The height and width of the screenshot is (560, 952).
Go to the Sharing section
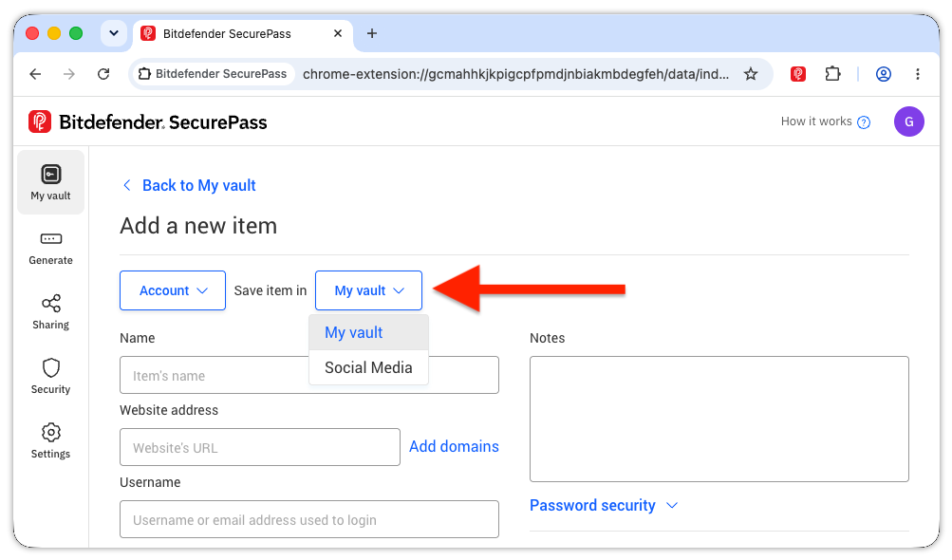point(50,312)
